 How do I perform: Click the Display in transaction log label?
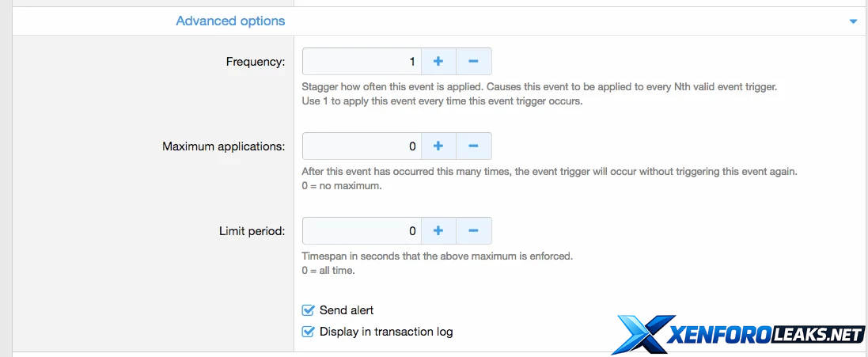[x=386, y=332]
